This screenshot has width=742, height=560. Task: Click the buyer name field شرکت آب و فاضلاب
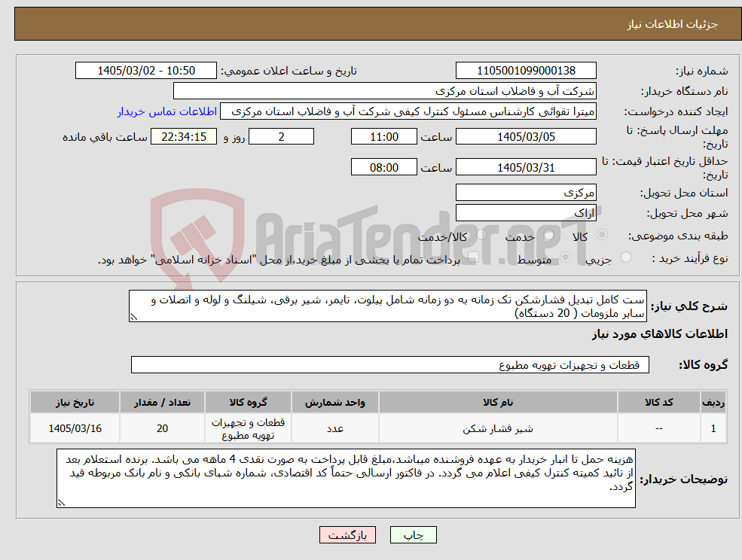click(385, 91)
